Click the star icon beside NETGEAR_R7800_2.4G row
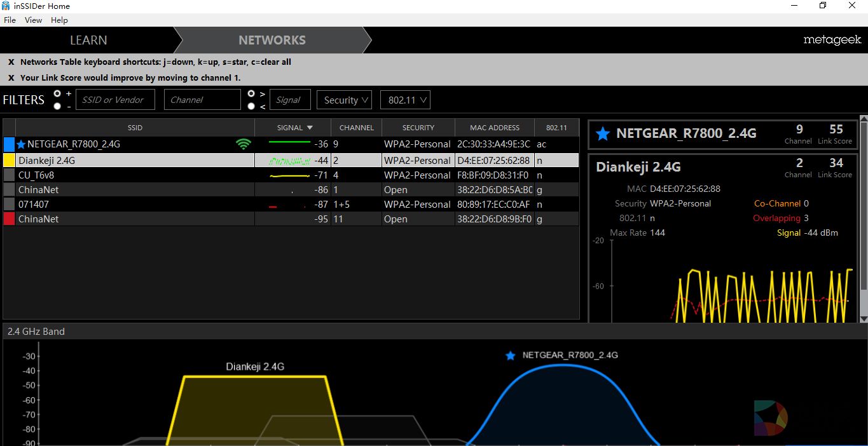 pyautogui.click(x=21, y=144)
